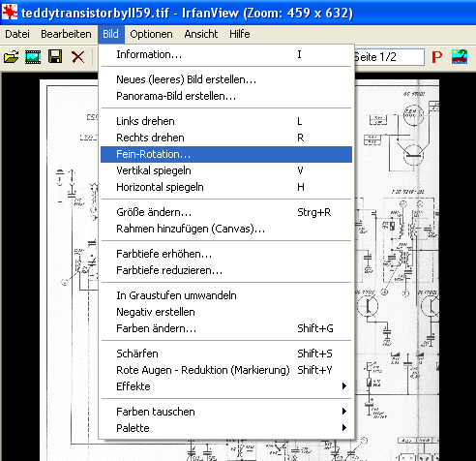The height and width of the screenshot is (461, 476).
Task: Expand the Farben tauschen submenu
Action: coord(226,412)
